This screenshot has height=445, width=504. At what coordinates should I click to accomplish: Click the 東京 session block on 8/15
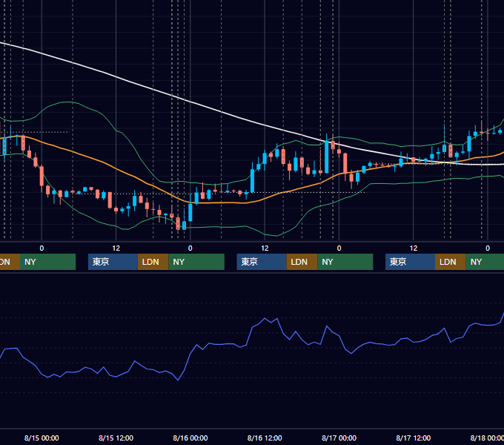pos(113,262)
